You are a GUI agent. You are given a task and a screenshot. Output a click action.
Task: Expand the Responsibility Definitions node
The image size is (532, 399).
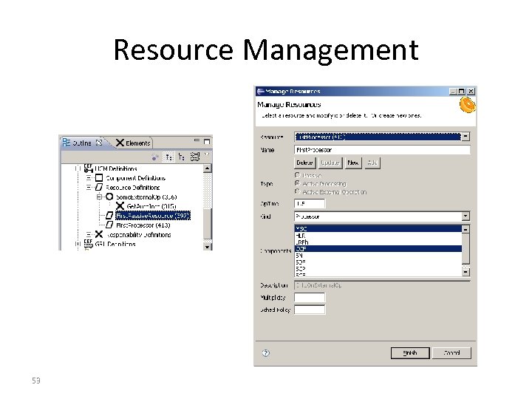[x=89, y=234]
